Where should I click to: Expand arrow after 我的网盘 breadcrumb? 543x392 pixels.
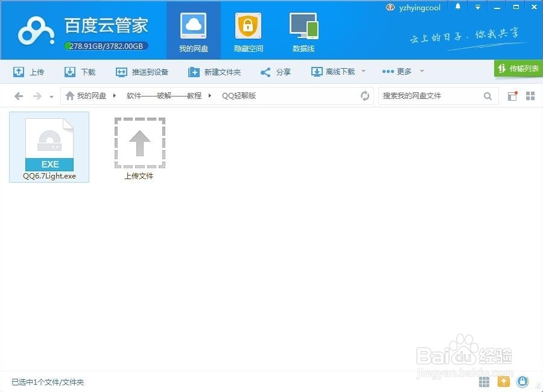[114, 95]
